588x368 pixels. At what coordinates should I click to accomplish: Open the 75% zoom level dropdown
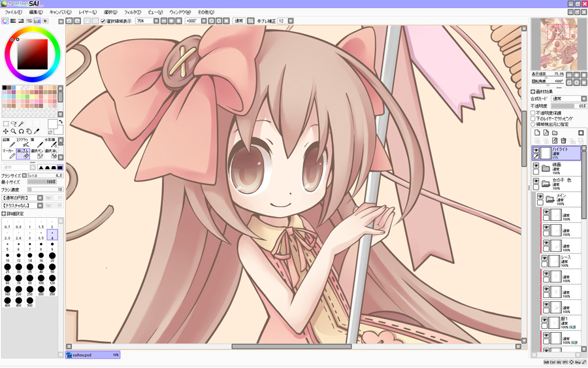click(156, 21)
